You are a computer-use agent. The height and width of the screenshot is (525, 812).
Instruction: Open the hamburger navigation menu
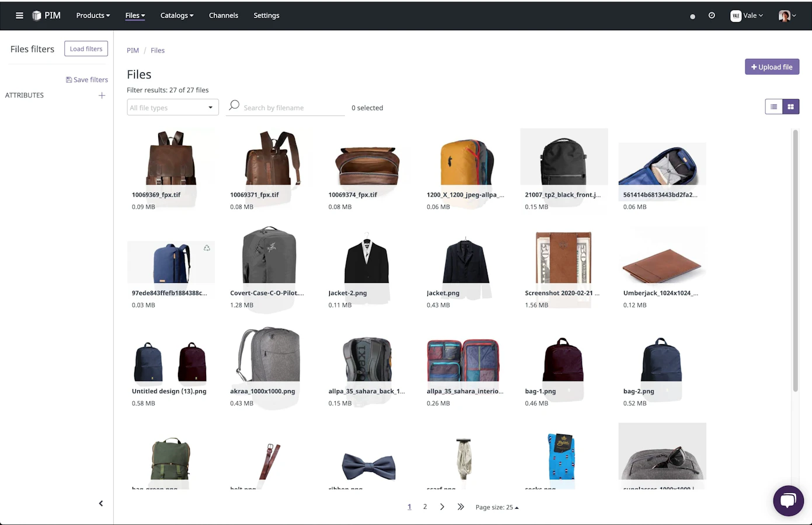[x=19, y=16]
